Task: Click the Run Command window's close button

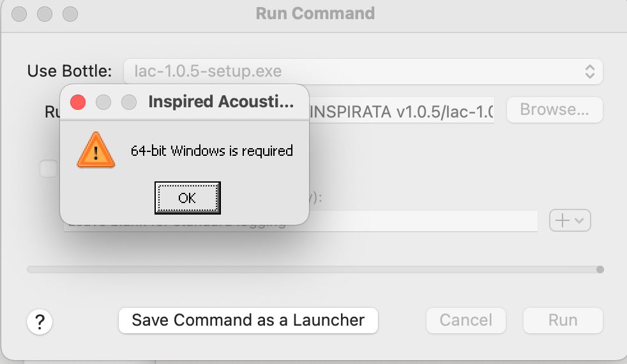Action: coord(19,13)
